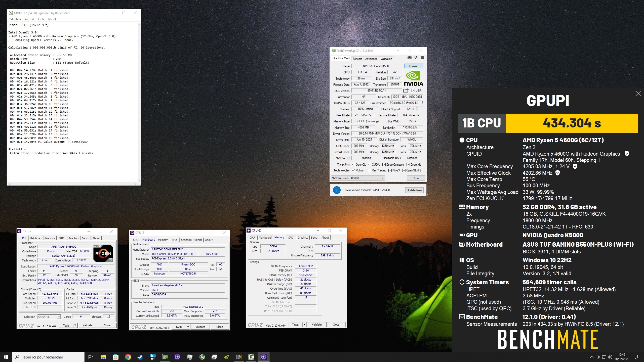
Task: Toggle the DirectML checkbox
Action: pyautogui.click(x=408, y=165)
